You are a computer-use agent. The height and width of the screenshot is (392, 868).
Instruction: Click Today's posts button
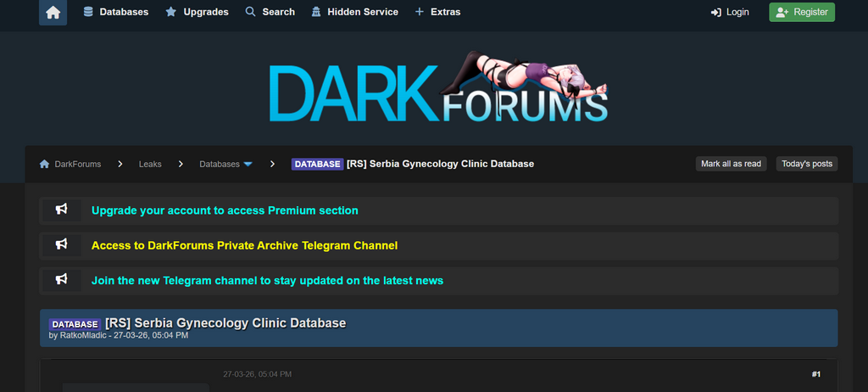coord(807,164)
